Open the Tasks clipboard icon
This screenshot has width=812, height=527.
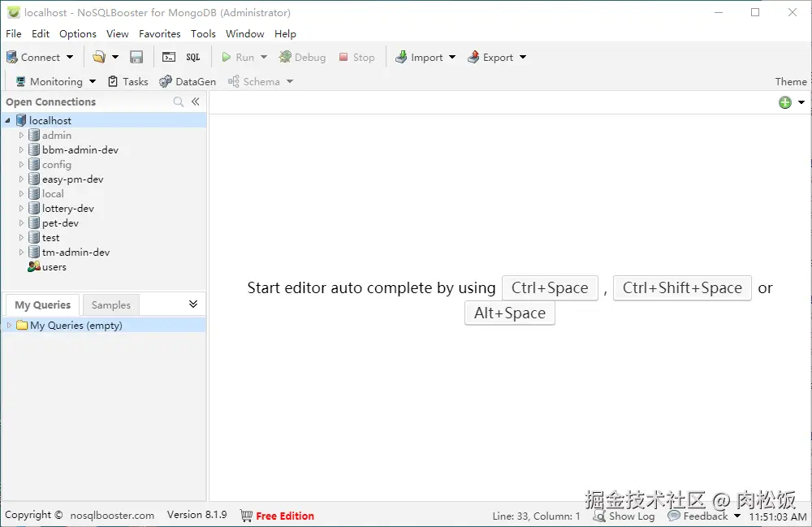(x=113, y=81)
